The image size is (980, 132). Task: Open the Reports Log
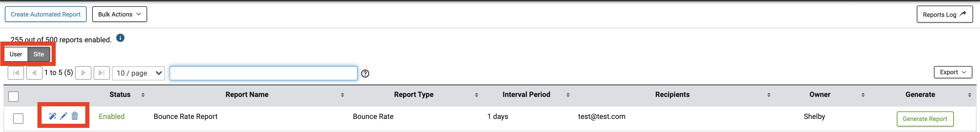pos(945,14)
